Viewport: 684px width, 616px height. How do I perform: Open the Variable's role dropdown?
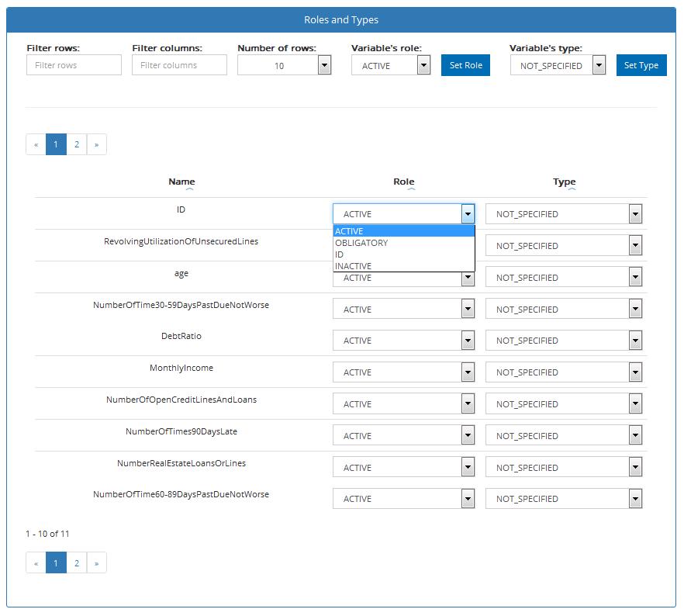[x=391, y=66]
